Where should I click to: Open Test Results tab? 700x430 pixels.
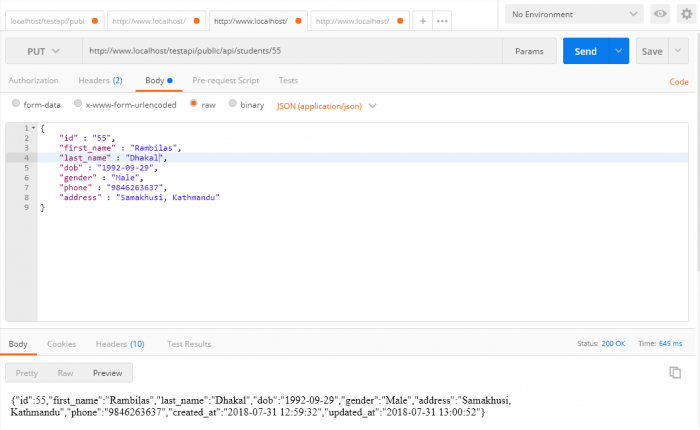(189, 344)
